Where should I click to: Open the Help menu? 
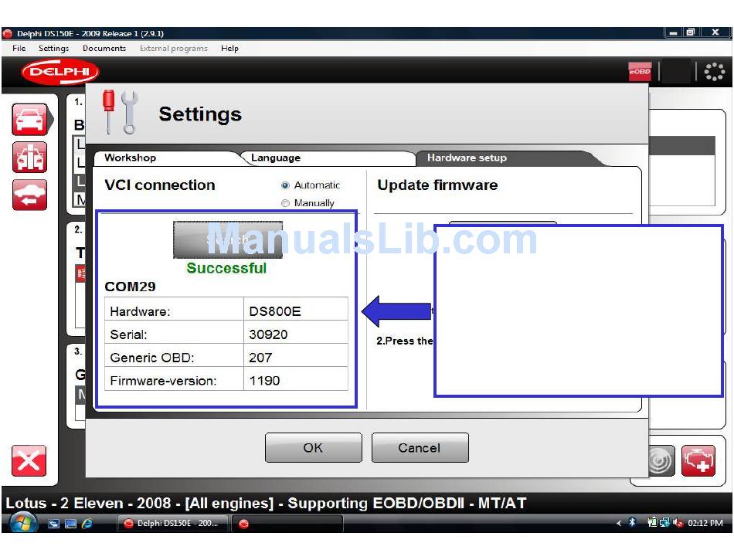(x=229, y=48)
